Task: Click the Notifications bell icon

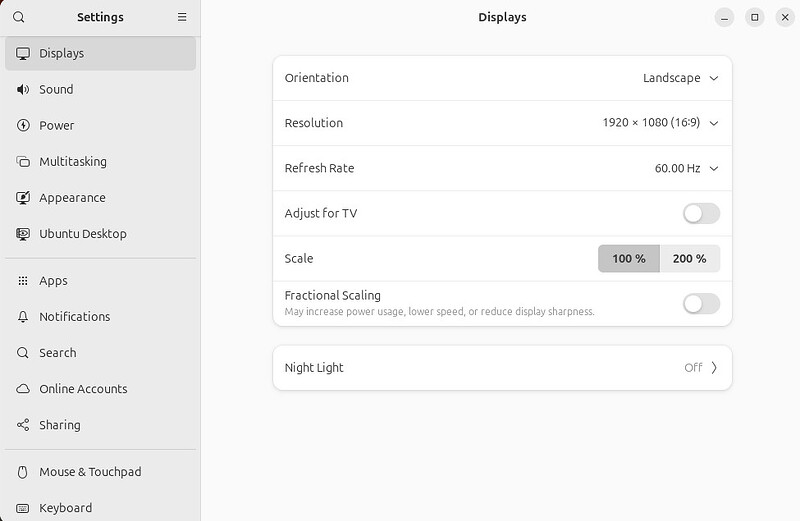Action: tap(23, 317)
